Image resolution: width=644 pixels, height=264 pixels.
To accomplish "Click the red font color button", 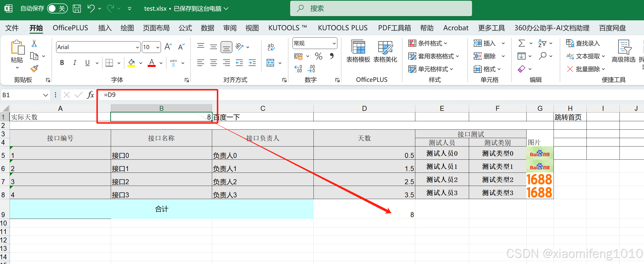I will pyautogui.click(x=151, y=62).
